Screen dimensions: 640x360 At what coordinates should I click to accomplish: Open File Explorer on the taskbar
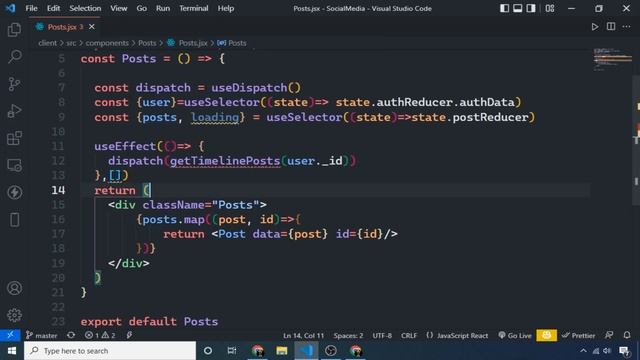[x=282, y=351]
